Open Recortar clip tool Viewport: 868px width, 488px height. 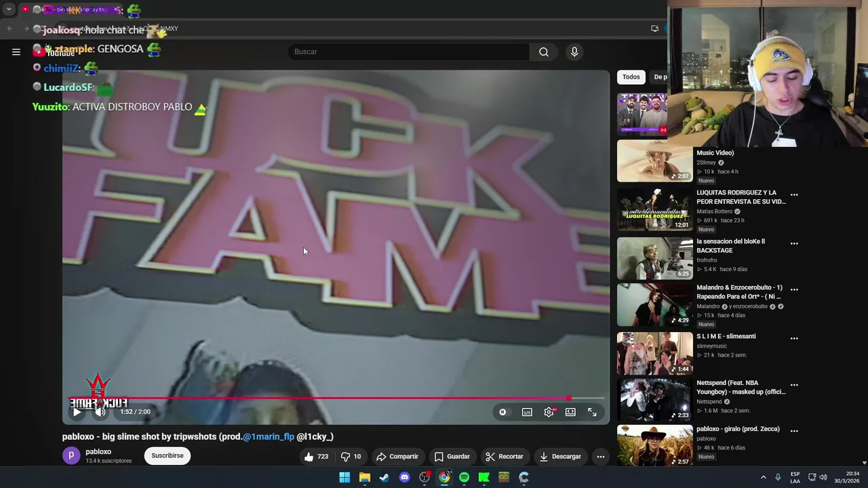coord(504,457)
